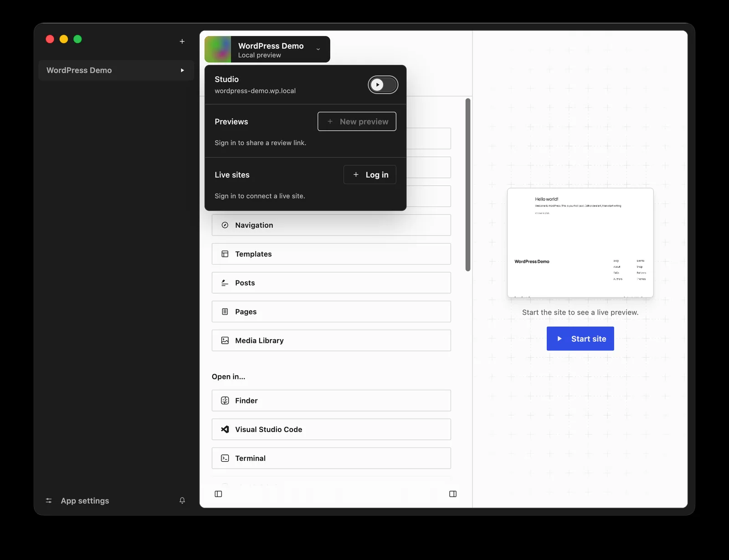729x560 pixels.
Task: Click the Log in button
Action: (370, 175)
